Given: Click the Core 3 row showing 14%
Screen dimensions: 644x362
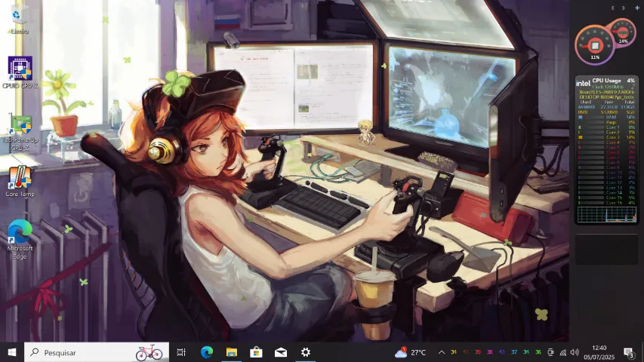Looking at the screenshot, I should tap(606, 137).
